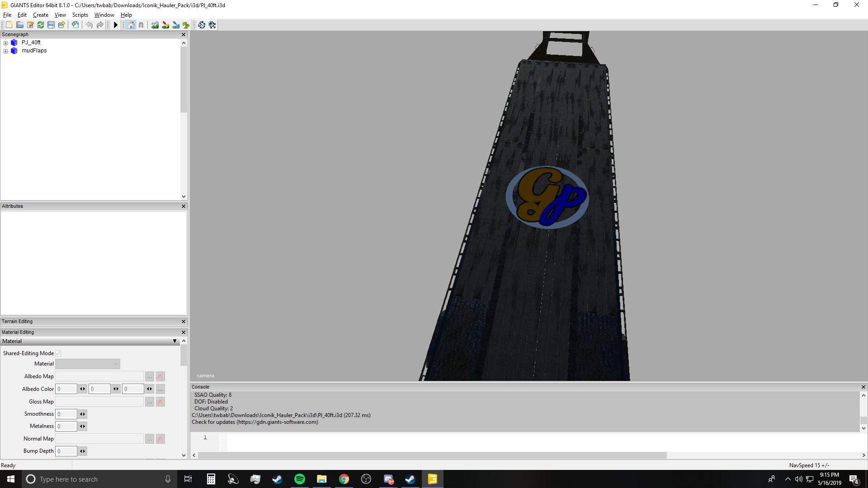This screenshot has width=868, height=488.
Task: Click the house navigation mode icon
Action: click(131, 25)
